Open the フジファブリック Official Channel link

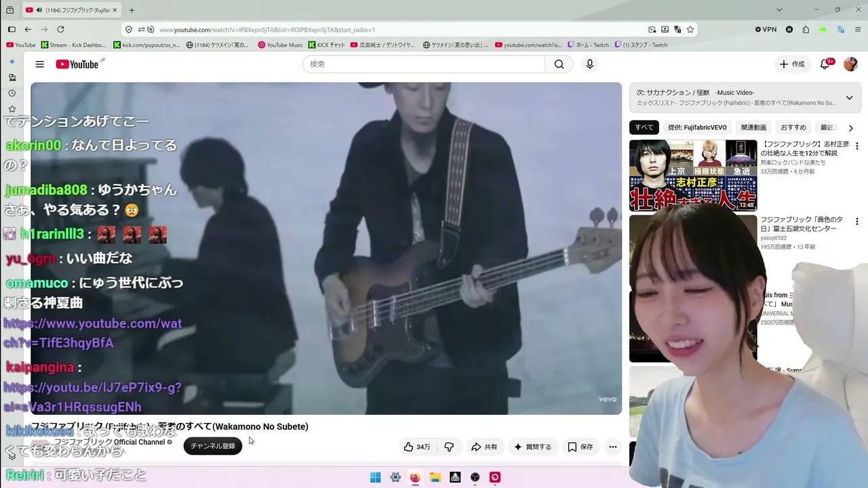pyautogui.click(x=110, y=442)
